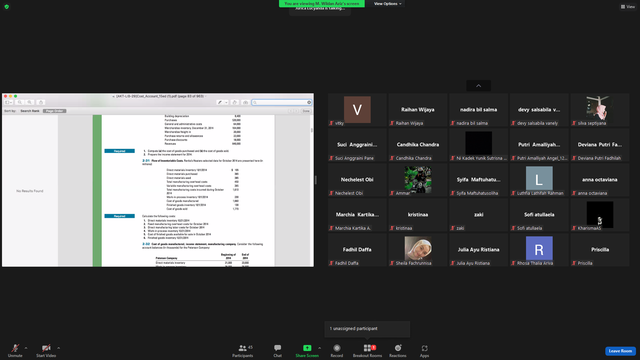Select the markup pen tool in Preview
Viewport: 640px width, 360px height.
tap(220, 102)
